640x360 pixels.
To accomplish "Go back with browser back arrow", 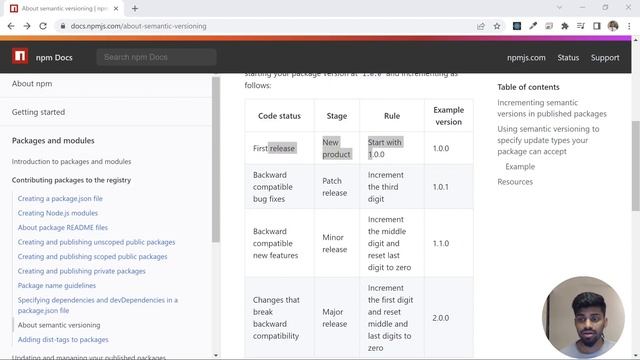I will [11, 26].
